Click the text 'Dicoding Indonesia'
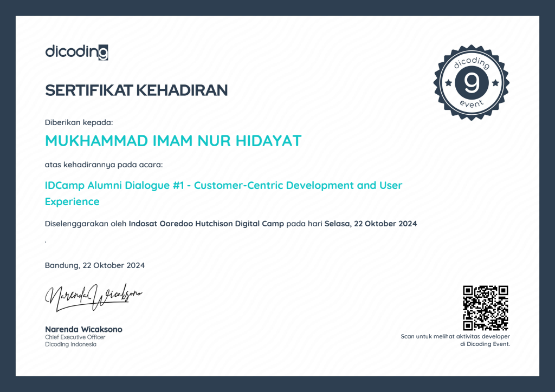555x392 pixels. pos(70,344)
